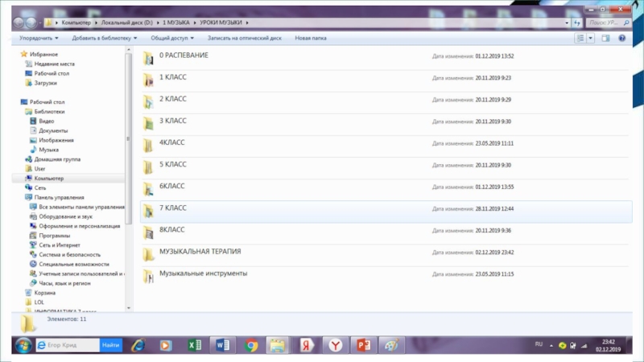Launch Word from the taskbar
Screen dimensions: 644x362
(x=222, y=345)
